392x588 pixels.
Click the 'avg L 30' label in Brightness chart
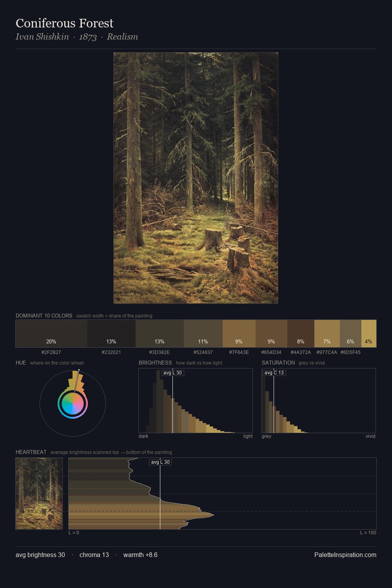[x=172, y=373]
